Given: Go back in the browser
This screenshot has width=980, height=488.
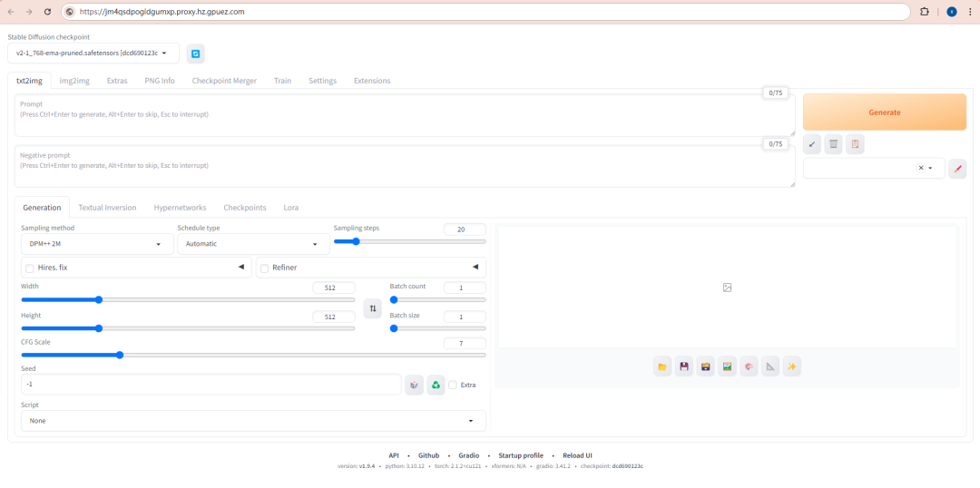Looking at the screenshot, I should pyautogui.click(x=11, y=11).
